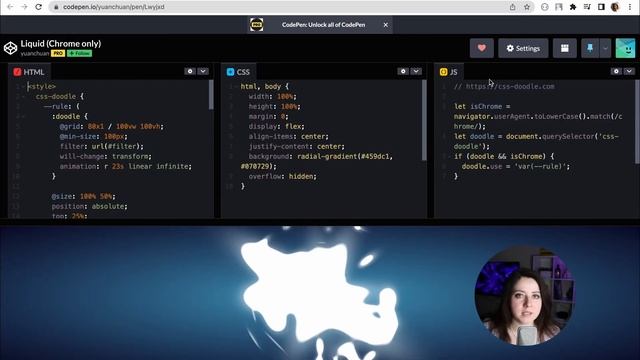Screen dimensions: 640x360
Task: Select the JS editor tab
Action: tap(449, 72)
